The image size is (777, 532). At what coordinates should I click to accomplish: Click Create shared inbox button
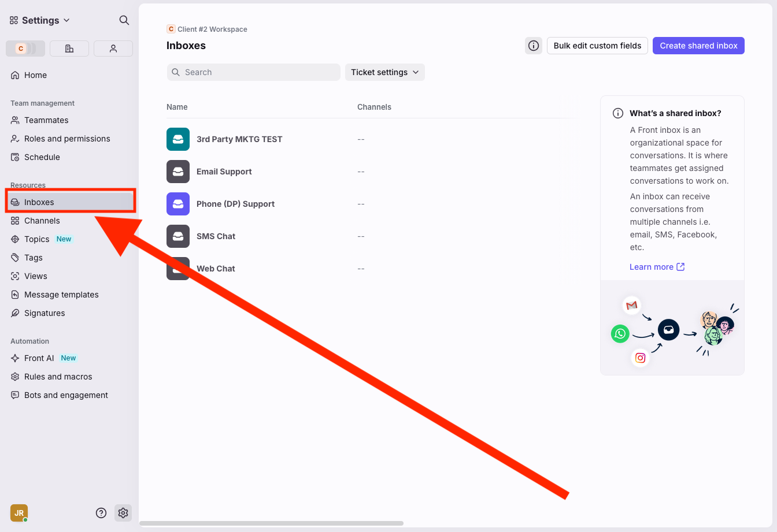[698, 46]
